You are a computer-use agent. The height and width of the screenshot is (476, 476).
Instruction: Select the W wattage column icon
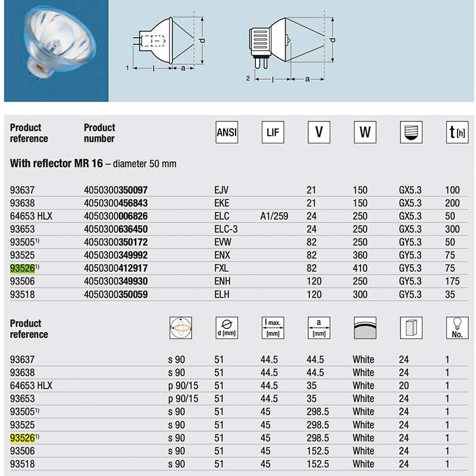[x=364, y=132]
